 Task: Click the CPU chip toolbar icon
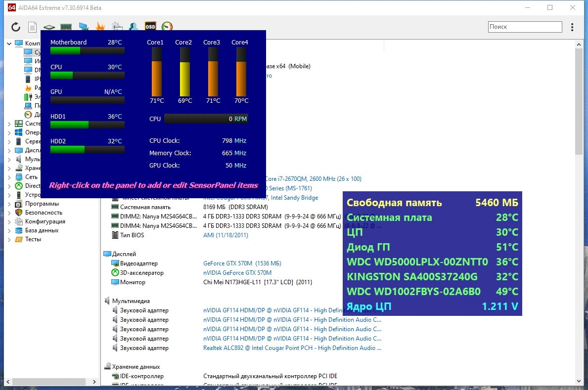pyautogui.click(x=49, y=27)
